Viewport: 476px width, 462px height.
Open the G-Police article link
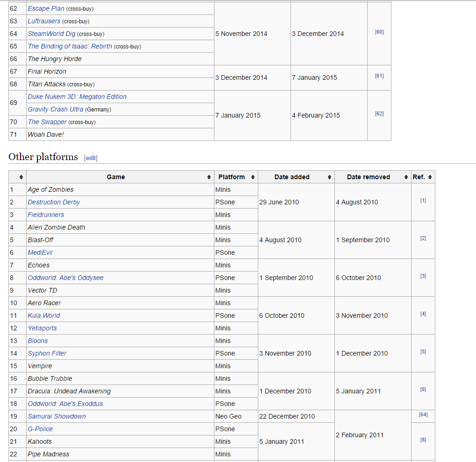40,429
